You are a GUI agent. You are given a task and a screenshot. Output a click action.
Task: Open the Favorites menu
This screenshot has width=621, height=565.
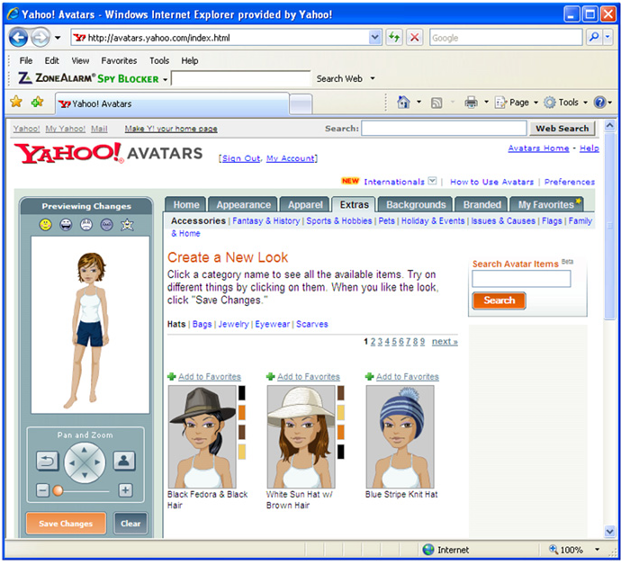point(119,61)
